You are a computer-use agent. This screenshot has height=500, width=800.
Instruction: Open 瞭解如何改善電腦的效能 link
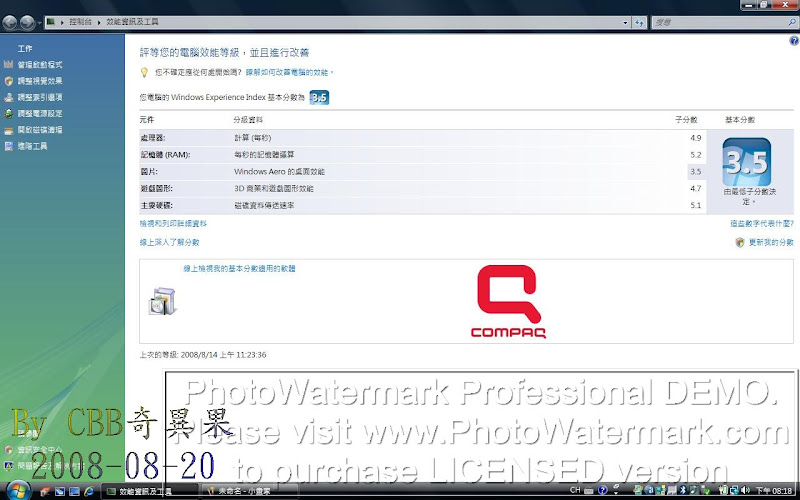[x=289, y=72]
